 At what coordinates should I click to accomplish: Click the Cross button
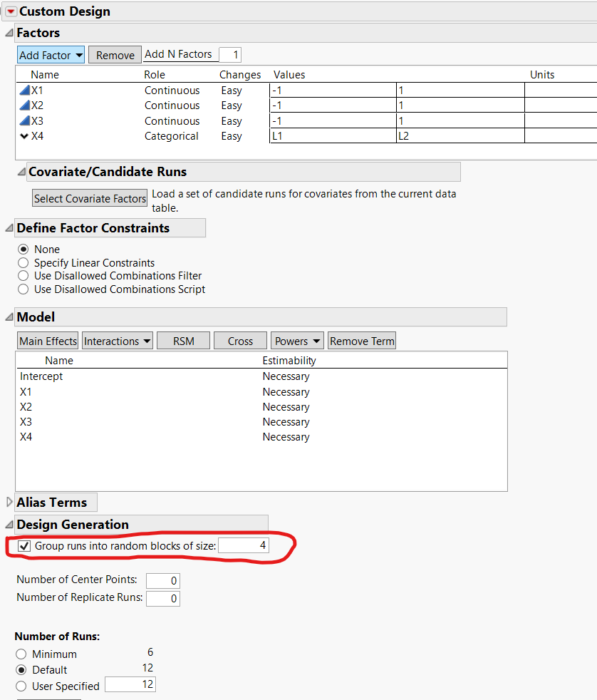coord(240,341)
